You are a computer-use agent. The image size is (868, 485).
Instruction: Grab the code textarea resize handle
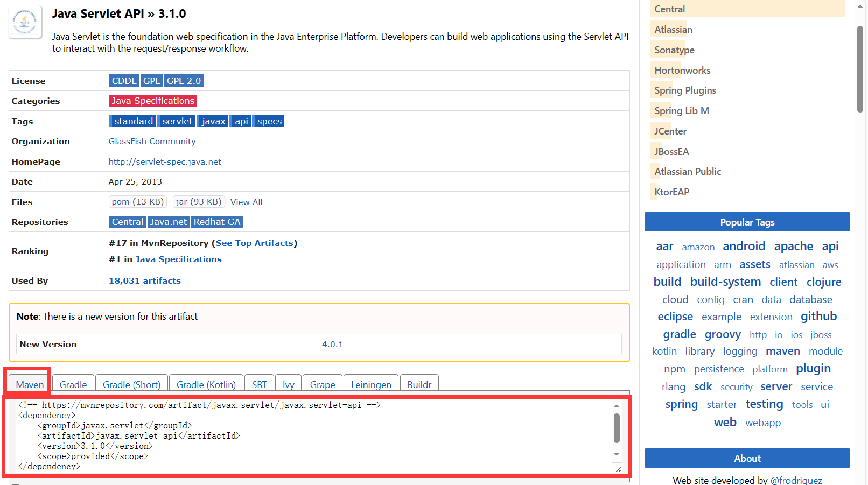[x=618, y=469]
